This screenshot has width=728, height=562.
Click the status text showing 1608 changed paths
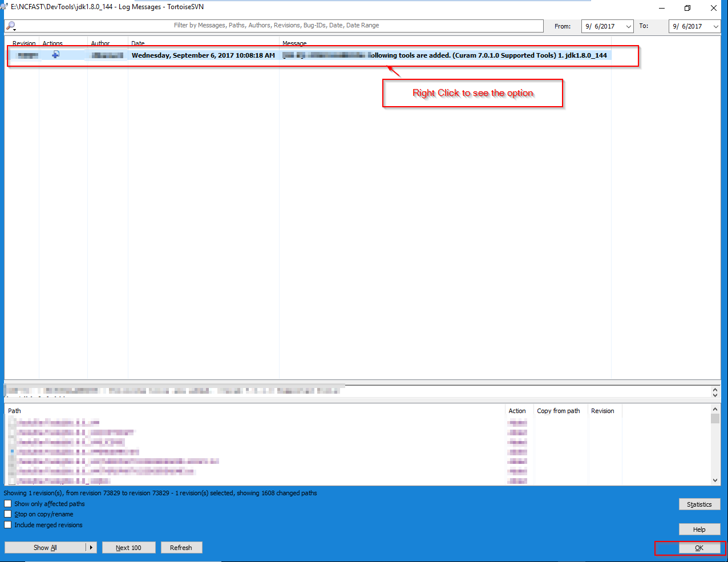coord(160,493)
